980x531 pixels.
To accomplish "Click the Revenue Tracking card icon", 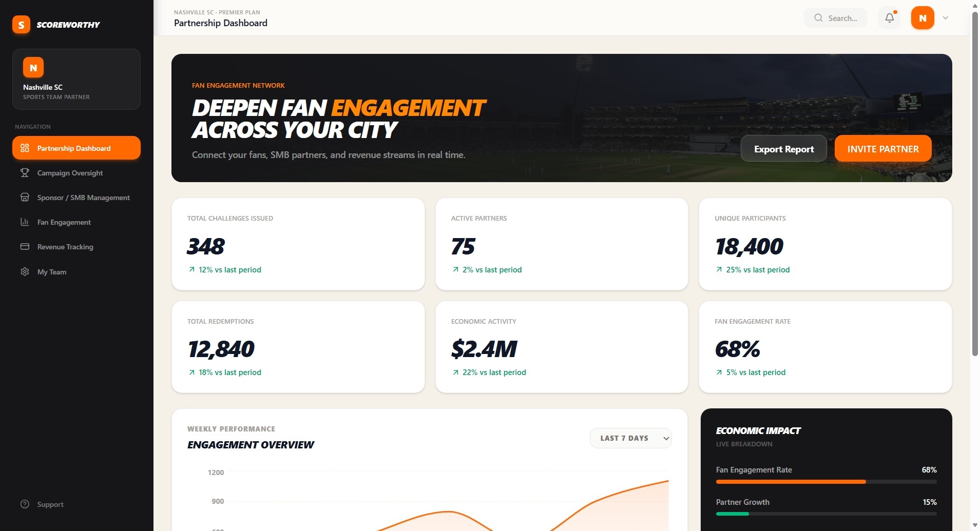I will (25, 247).
